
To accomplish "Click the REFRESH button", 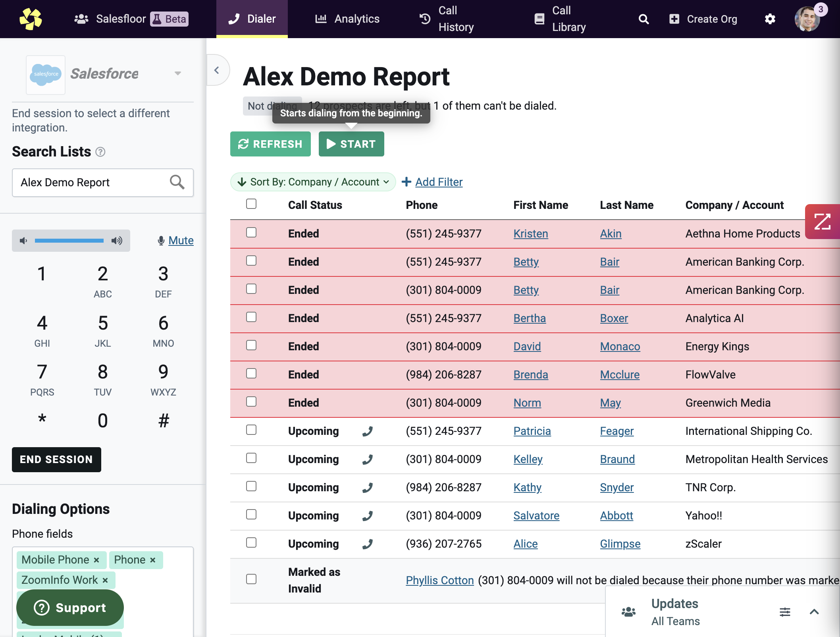I will (270, 144).
